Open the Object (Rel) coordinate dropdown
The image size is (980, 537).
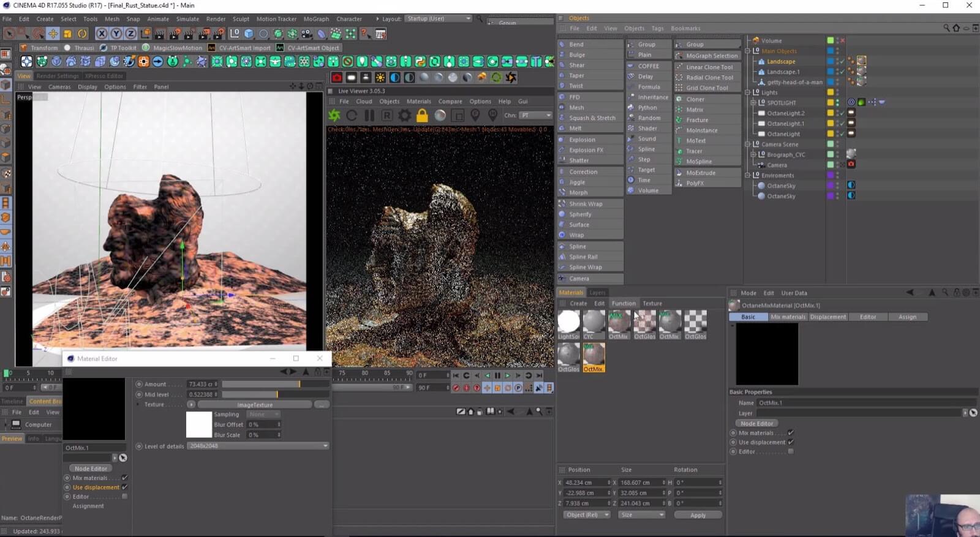click(x=587, y=515)
